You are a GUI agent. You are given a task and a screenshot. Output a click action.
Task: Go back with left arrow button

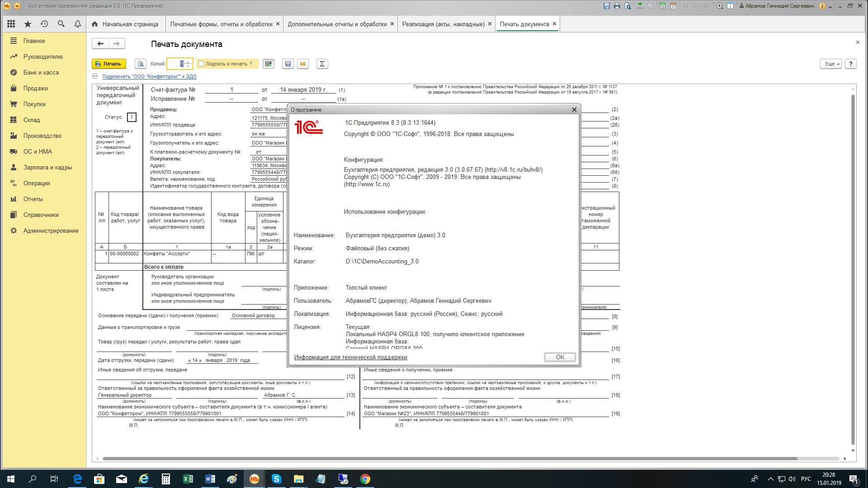click(100, 43)
